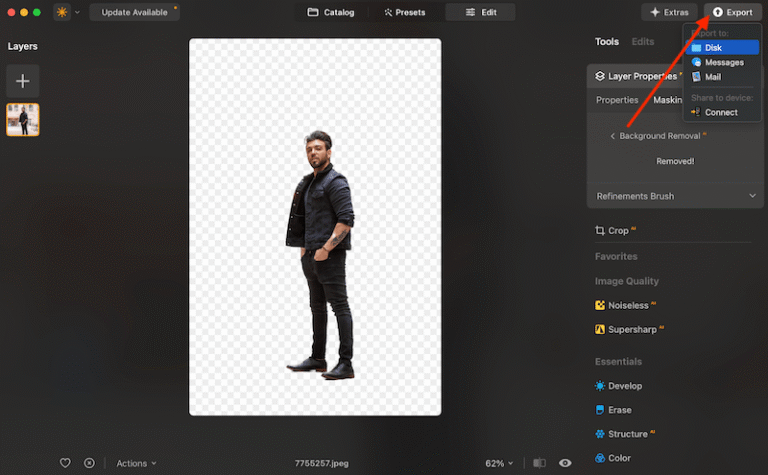Click the Essentials section heading
Image resolution: width=768 pixels, height=475 pixels.
[x=618, y=362]
